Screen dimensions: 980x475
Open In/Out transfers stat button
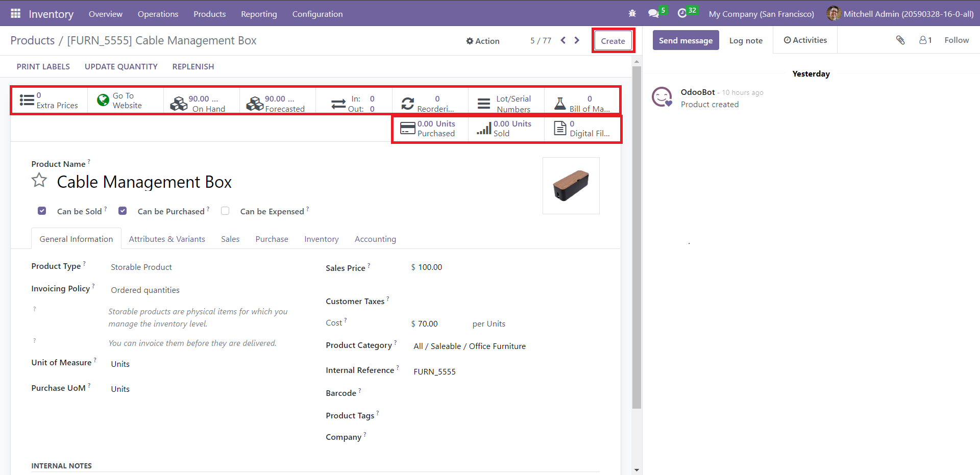tap(354, 104)
